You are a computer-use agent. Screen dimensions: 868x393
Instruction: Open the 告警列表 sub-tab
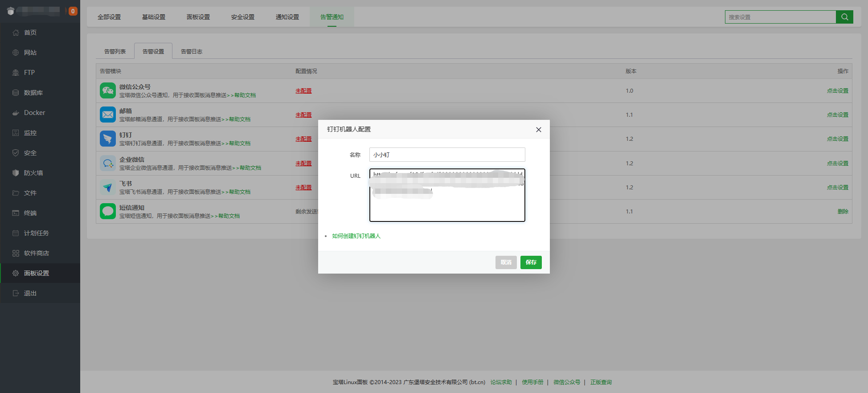pos(115,51)
